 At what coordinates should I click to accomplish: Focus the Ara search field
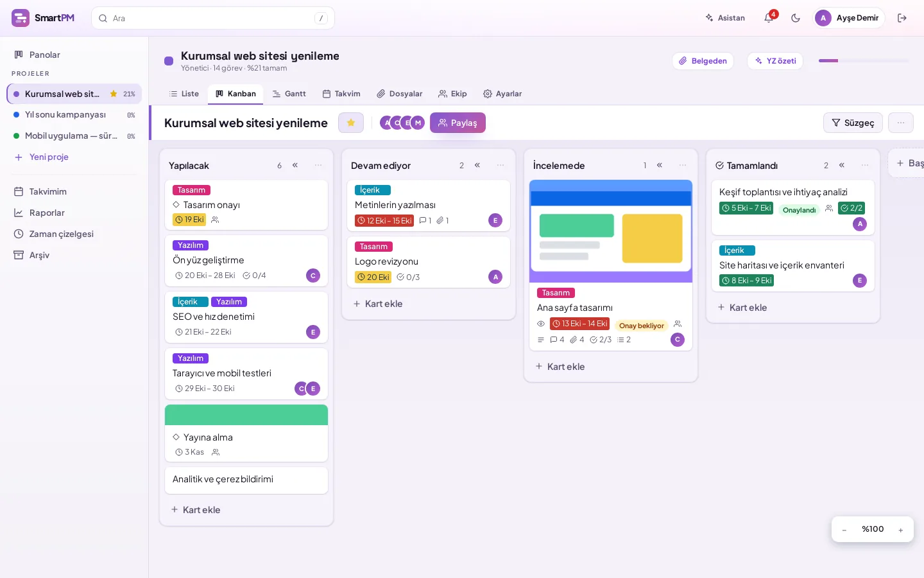(x=213, y=18)
